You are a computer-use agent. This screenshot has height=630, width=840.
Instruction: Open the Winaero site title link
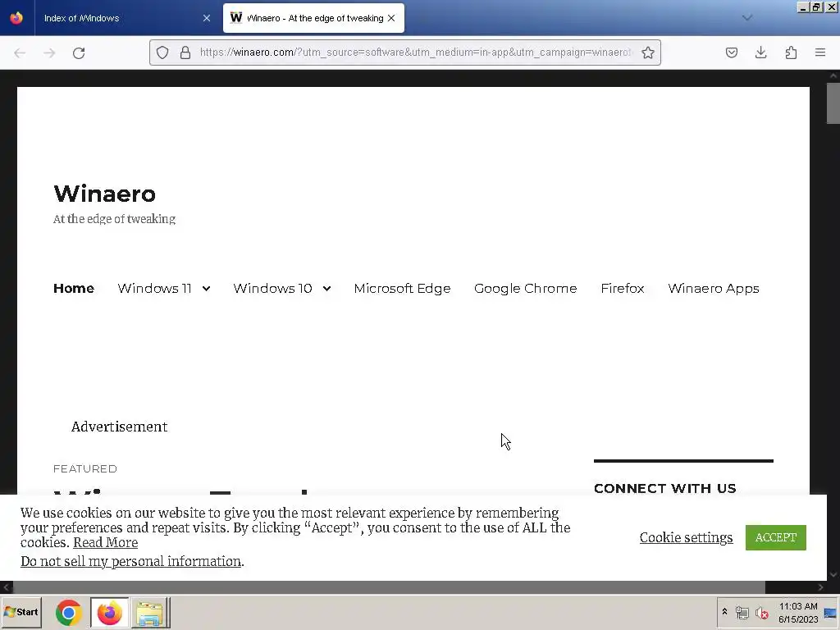click(104, 194)
